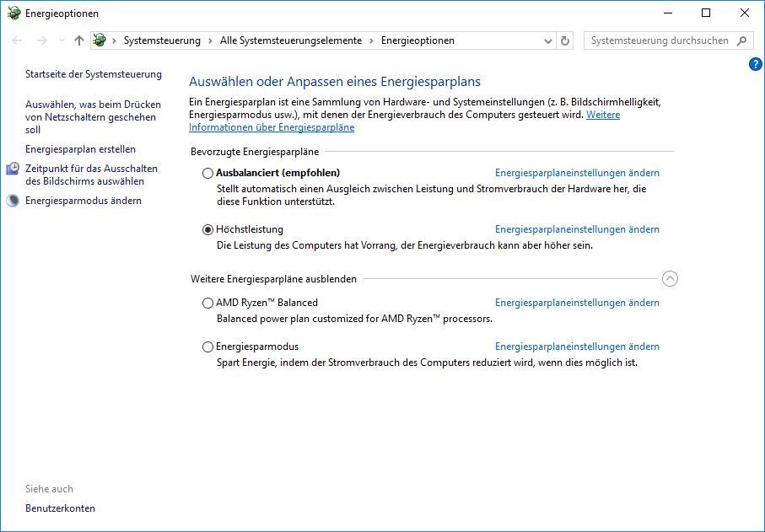Select the Höchstleistung plan
Viewport: 765px width, 532px height.
coord(207,229)
